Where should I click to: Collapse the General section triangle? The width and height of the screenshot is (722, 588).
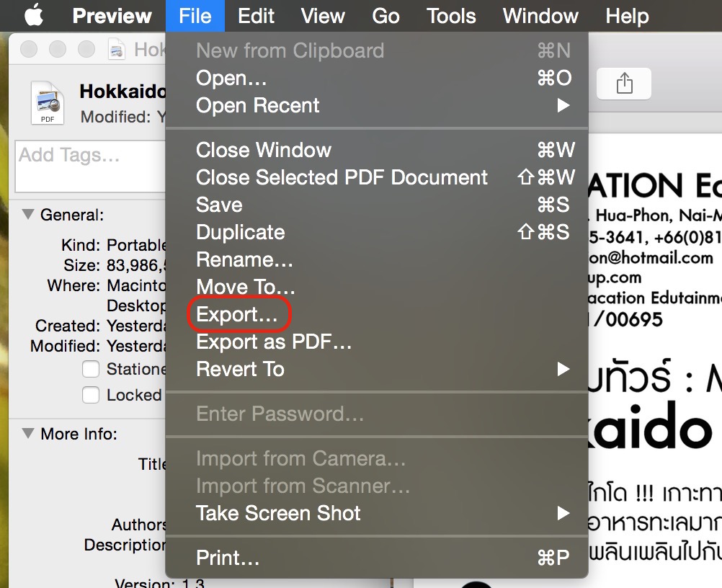[28, 215]
